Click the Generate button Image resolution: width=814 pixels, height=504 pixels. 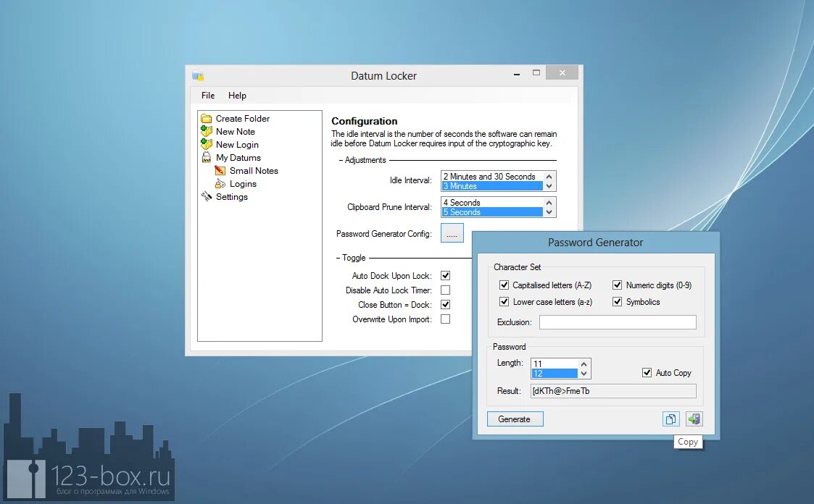coord(515,419)
